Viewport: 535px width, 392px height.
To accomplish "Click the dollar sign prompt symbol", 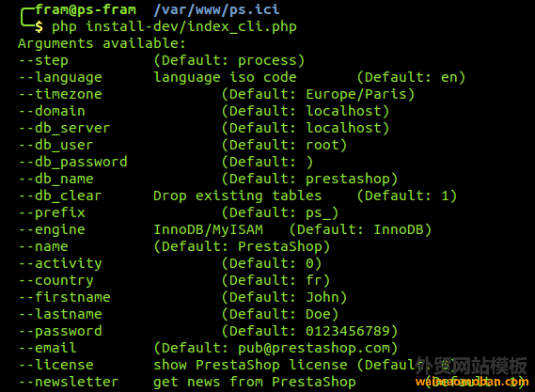I will (39, 27).
